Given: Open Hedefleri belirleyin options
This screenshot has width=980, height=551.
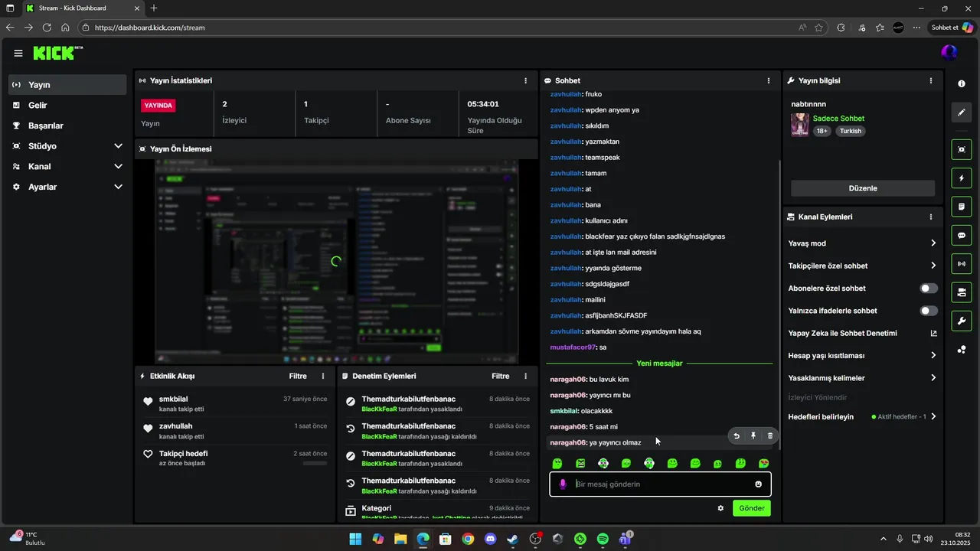Looking at the screenshot, I should [862, 416].
